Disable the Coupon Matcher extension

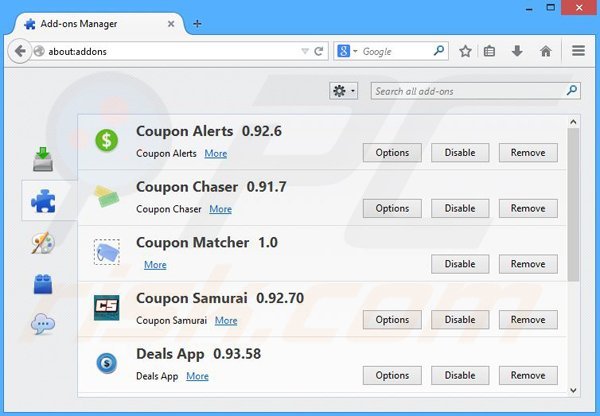(x=460, y=264)
